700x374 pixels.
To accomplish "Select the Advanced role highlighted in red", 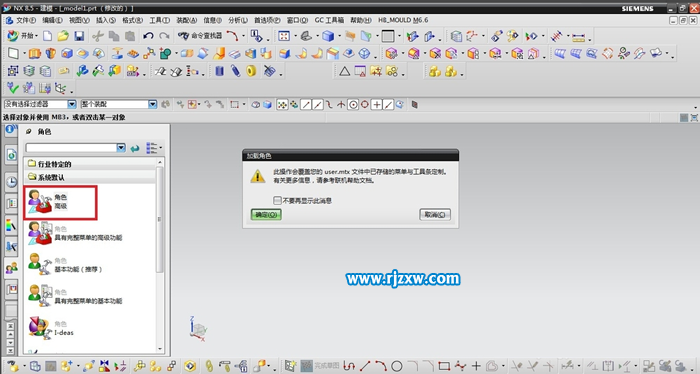I will click(61, 202).
